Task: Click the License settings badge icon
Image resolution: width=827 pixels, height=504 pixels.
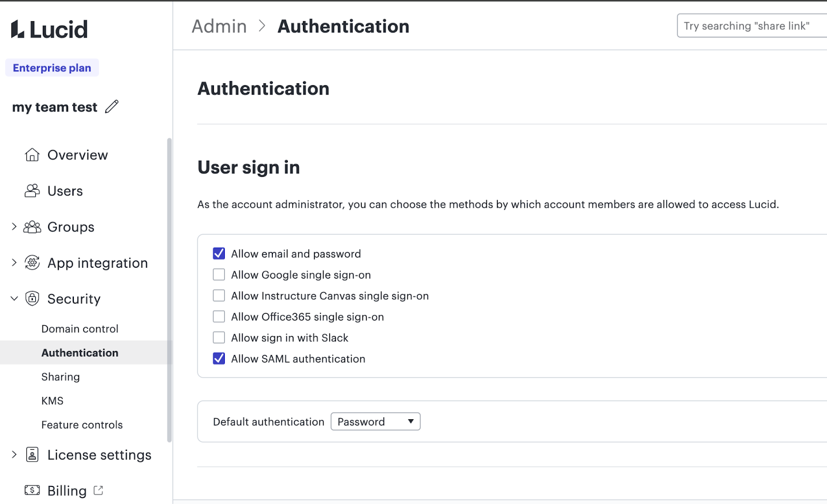Action: click(x=32, y=455)
